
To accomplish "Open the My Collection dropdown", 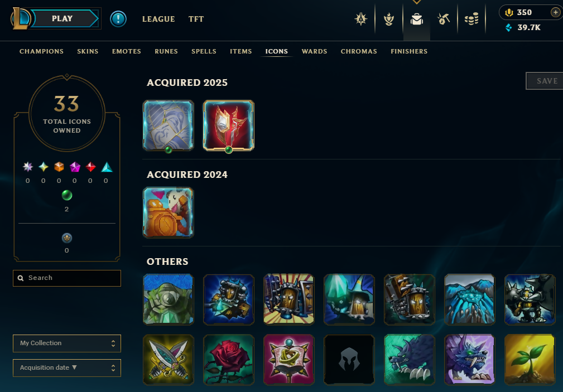I will pos(67,343).
